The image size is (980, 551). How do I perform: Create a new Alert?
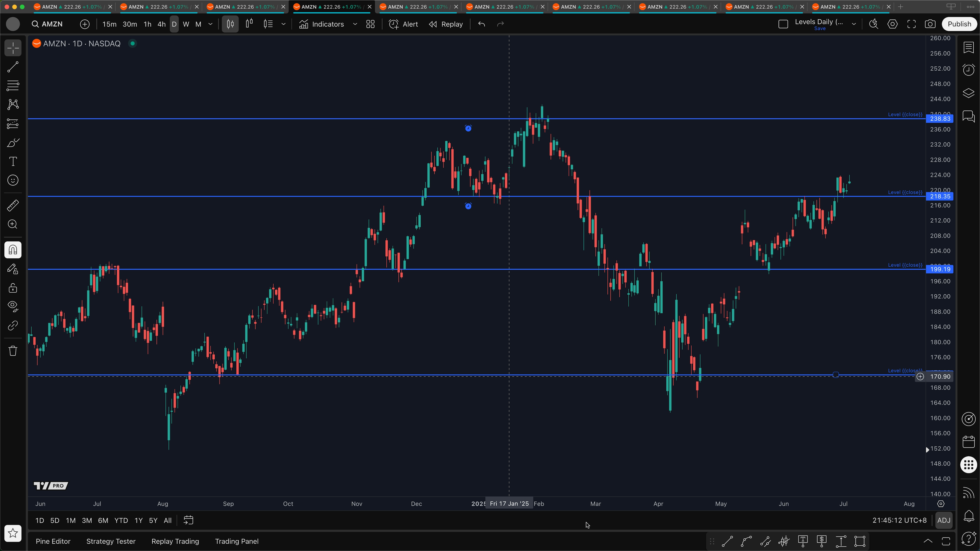(403, 24)
